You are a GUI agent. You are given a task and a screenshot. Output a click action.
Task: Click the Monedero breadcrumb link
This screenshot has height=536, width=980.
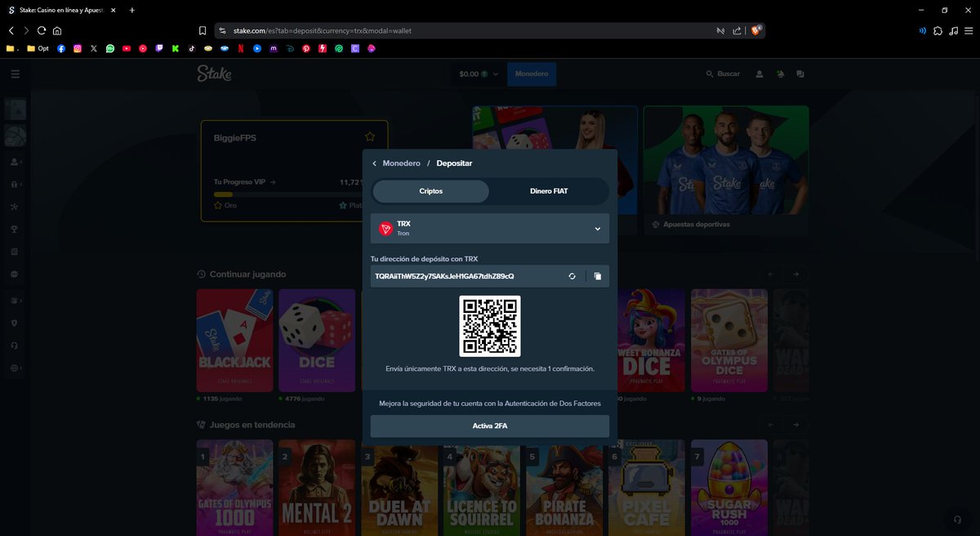pos(401,163)
